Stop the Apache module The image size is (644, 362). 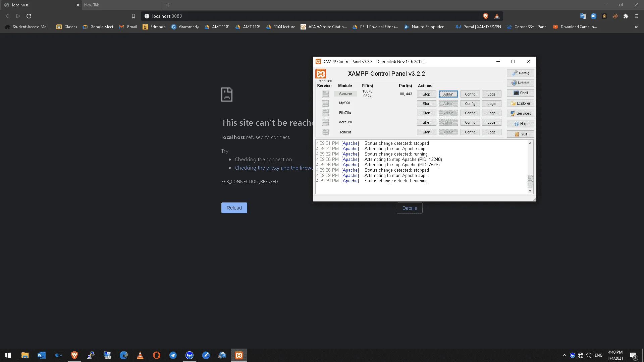pyautogui.click(x=426, y=94)
